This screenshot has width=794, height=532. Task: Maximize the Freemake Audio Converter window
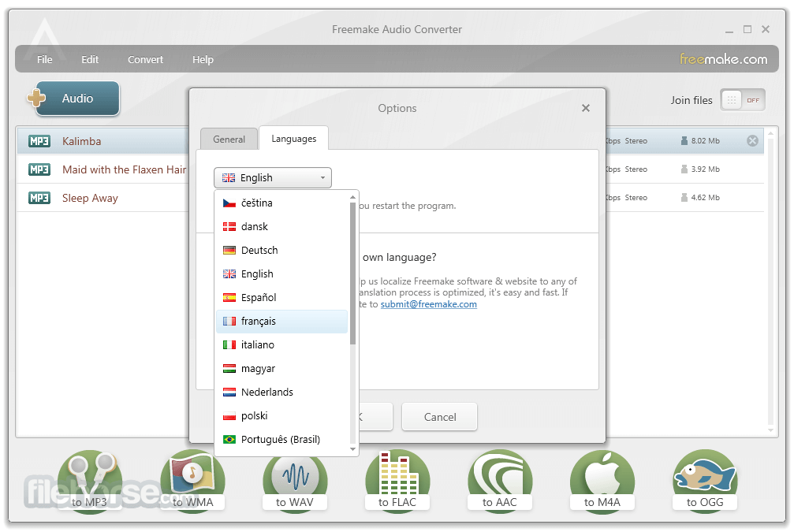747,29
